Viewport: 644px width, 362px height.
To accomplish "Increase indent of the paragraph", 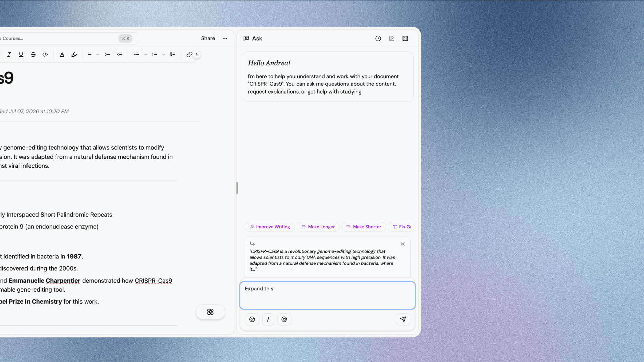I will (108, 54).
